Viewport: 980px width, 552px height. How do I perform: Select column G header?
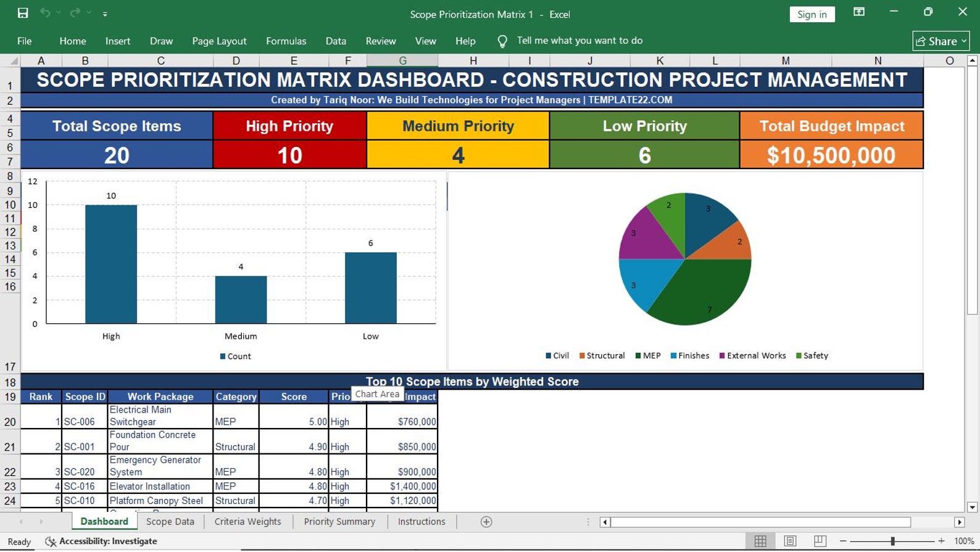(402, 60)
